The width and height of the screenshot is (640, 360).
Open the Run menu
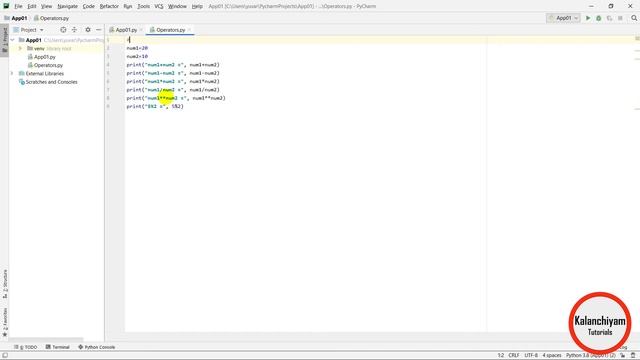coord(128,6)
